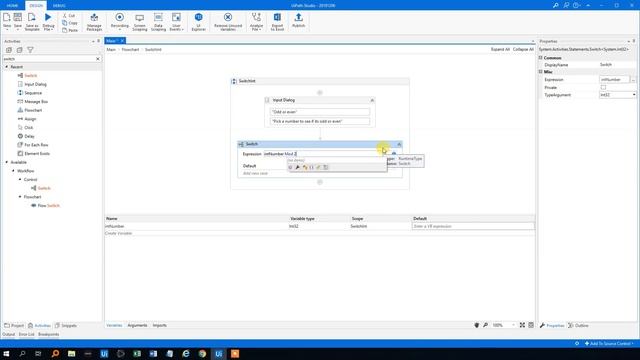Open Manage Packages
The width and height of the screenshot is (640, 360).
(94, 21)
